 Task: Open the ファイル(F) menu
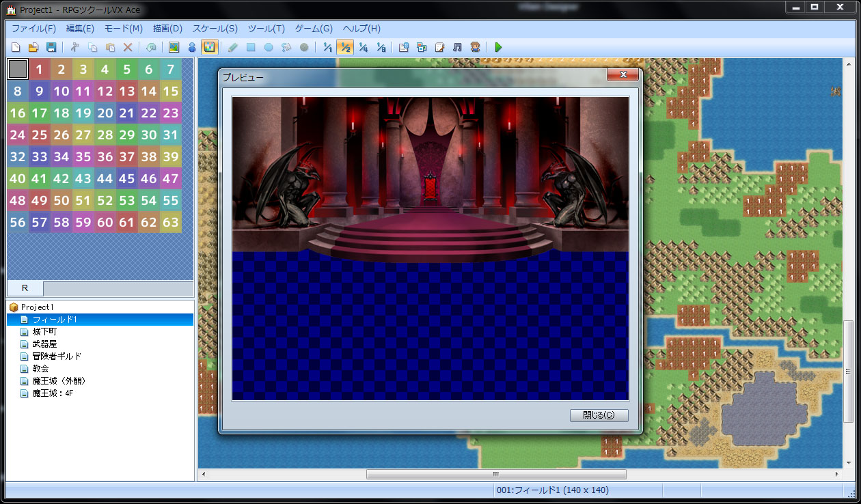(x=34, y=29)
